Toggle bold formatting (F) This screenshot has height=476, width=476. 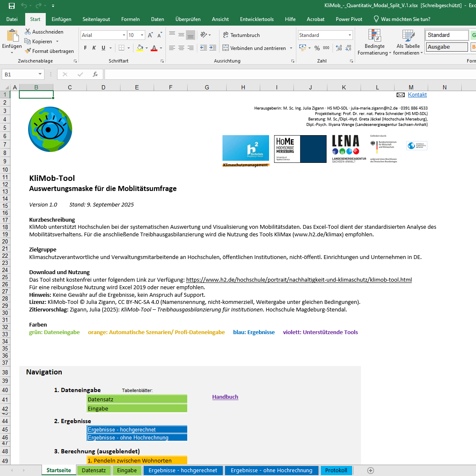click(x=85, y=48)
